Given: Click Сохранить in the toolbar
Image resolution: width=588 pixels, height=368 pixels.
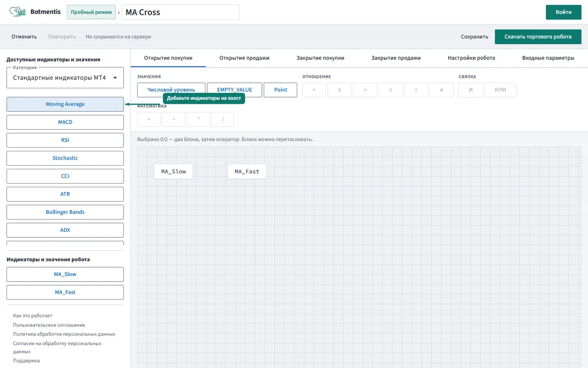Looking at the screenshot, I should coord(475,37).
